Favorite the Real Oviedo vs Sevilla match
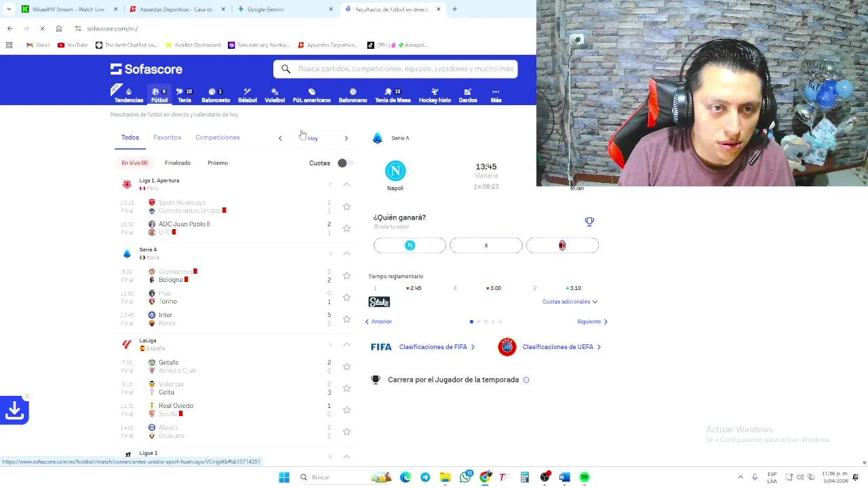This screenshot has height=488, width=868. (x=347, y=410)
